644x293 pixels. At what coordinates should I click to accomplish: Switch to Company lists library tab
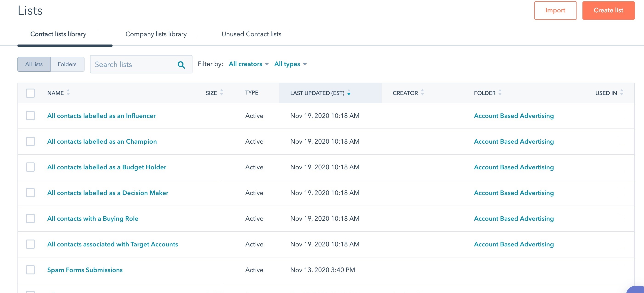pyautogui.click(x=156, y=34)
